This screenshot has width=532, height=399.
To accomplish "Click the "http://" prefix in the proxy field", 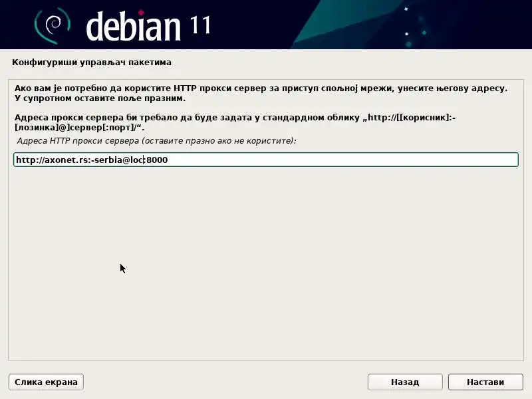I will pyautogui.click(x=30, y=160).
